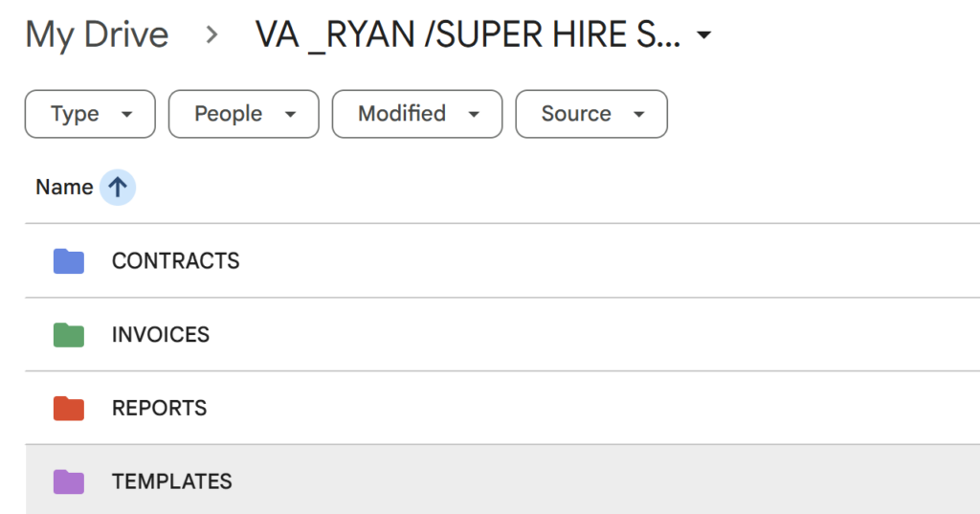This screenshot has height=514, width=980.
Task: Click the purple TEMPLATES folder icon
Action: (69, 481)
